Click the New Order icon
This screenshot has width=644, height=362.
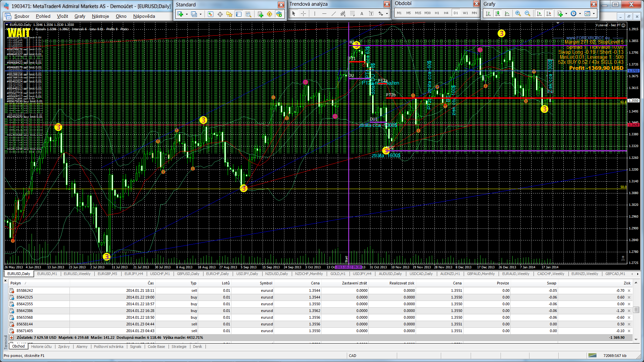point(260,14)
